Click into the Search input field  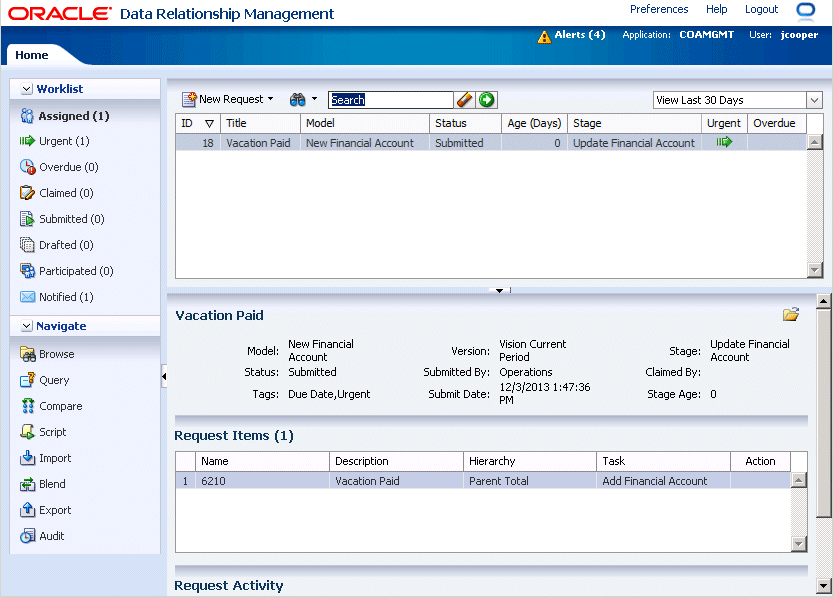390,99
